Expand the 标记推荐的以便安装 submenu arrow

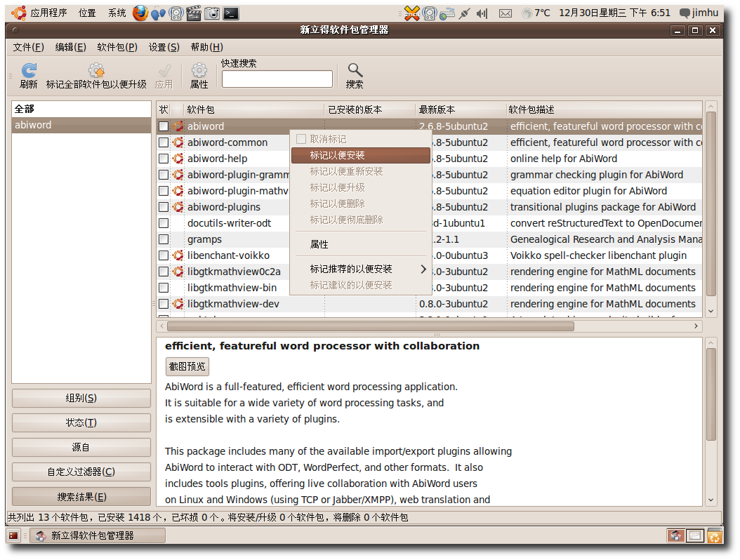pyautogui.click(x=423, y=269)
